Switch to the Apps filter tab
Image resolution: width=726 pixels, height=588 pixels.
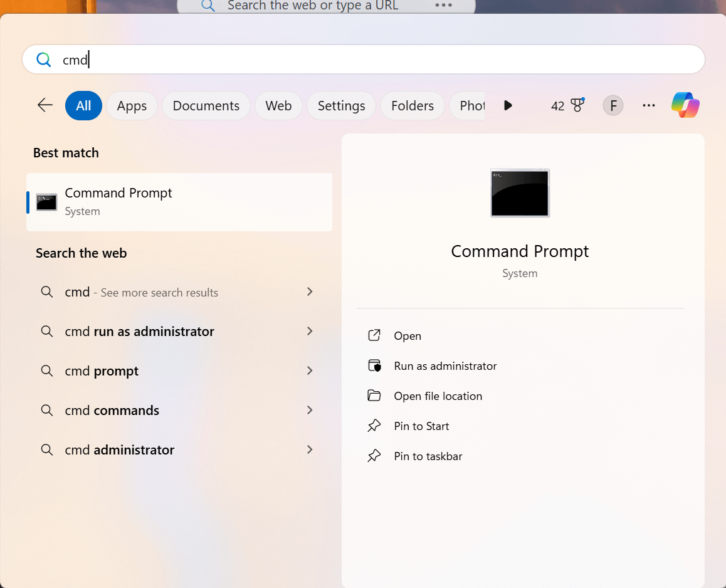pyautogui.click(x=132, y=105)
